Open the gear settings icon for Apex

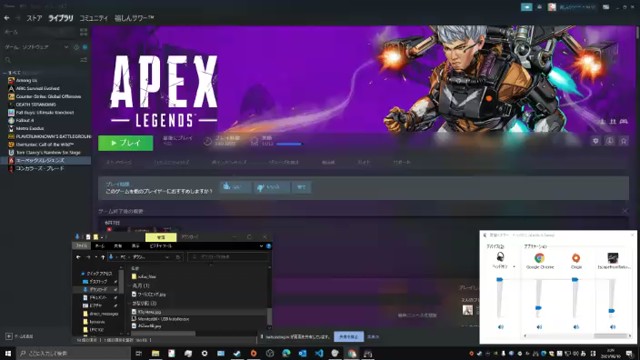596,141
